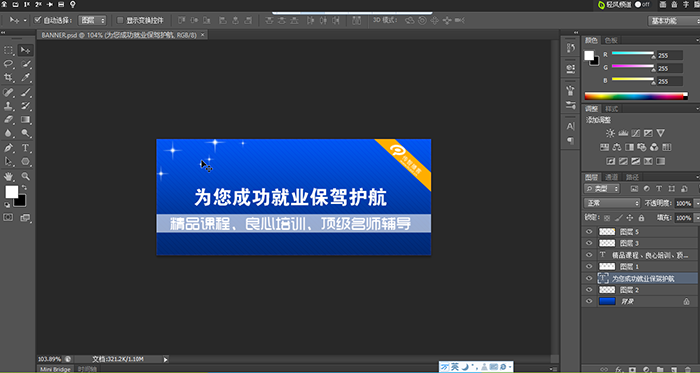Image resolution: width=700 pixels, height=373 pixels.
Task: Lock image pixels brush button
Action: tap(618, 218)
